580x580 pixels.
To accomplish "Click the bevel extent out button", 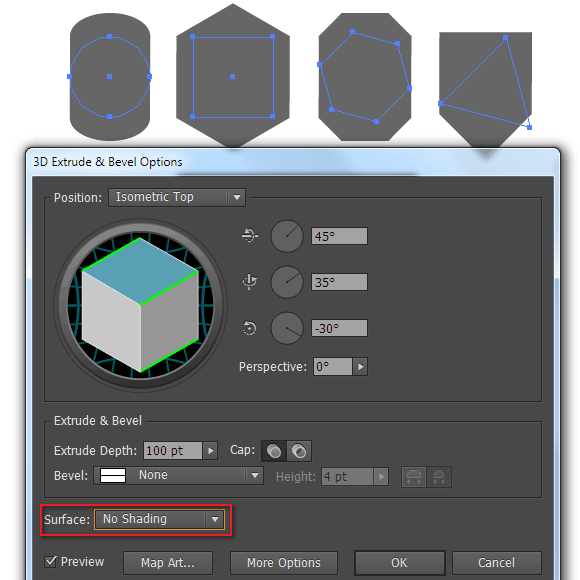I will [x=414, y=477].
